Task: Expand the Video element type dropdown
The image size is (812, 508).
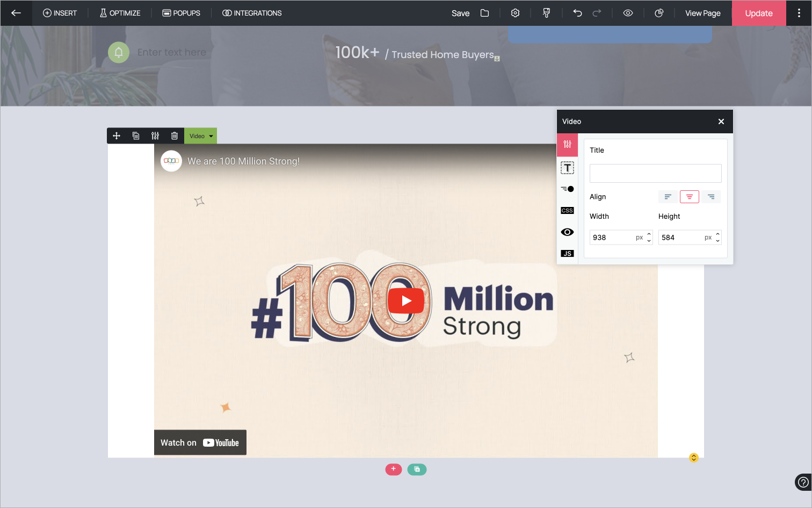Action: click(200, 136)
